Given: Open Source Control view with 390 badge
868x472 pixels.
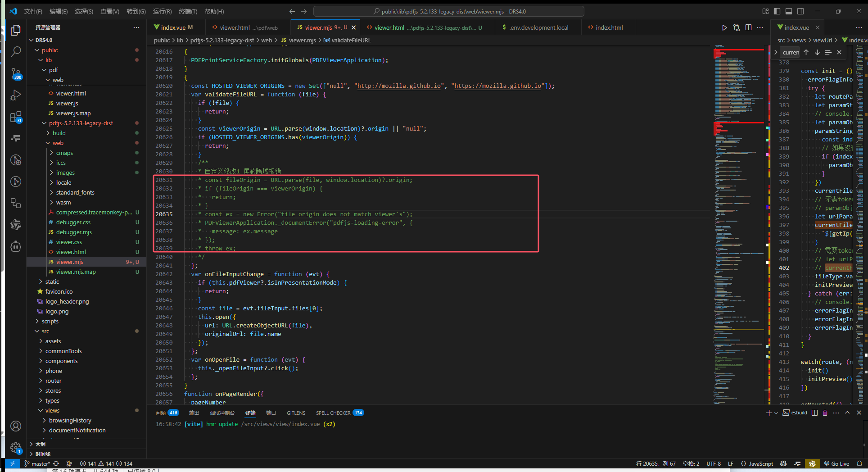Looking at the screenshot, I should click(16, 73).
